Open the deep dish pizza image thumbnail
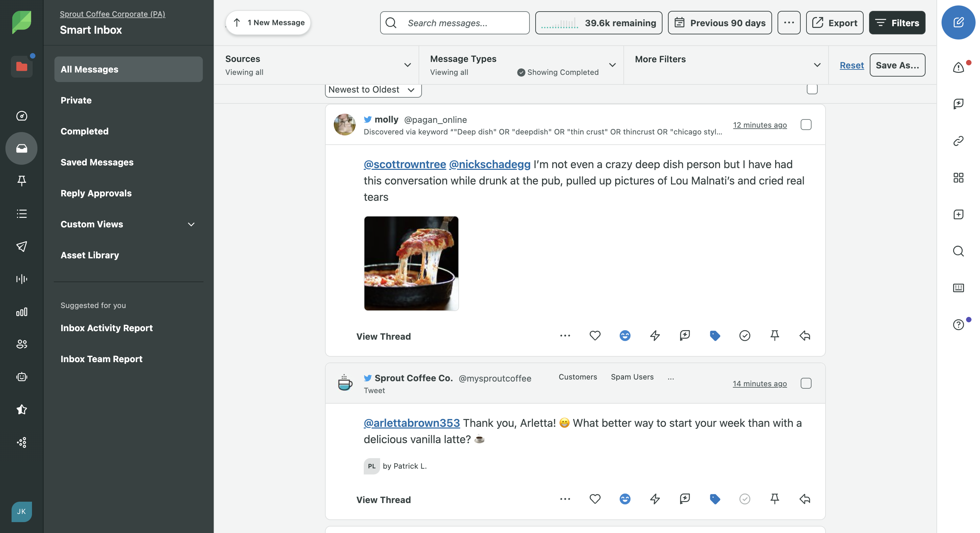The image size is (980, 533). click(411, 263)
